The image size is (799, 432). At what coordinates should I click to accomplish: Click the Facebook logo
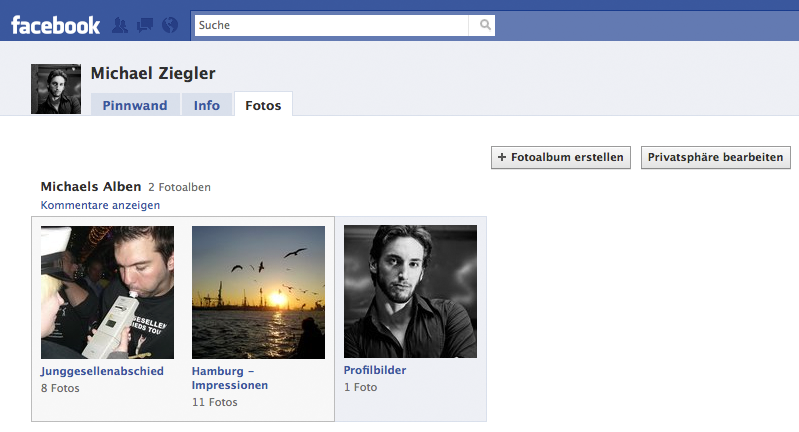click(56, 24)
